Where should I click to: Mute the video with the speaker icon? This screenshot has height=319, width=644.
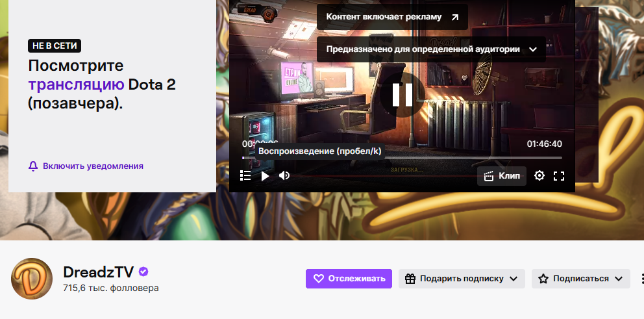click(284, 175)
